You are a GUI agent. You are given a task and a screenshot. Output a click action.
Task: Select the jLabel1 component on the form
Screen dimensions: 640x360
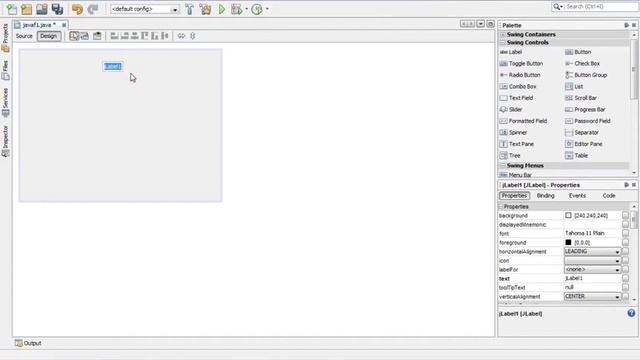click(x=112, y=66)
